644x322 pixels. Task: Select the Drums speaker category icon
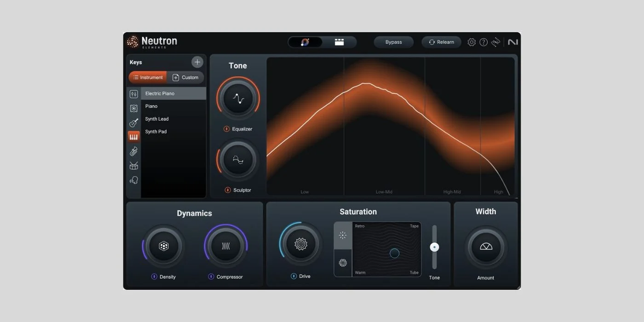coord(133,108)
